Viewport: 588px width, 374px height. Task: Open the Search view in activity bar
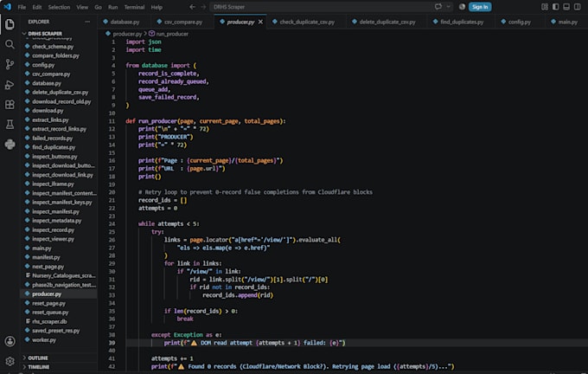pyautogui.click(x=10, y=45)
